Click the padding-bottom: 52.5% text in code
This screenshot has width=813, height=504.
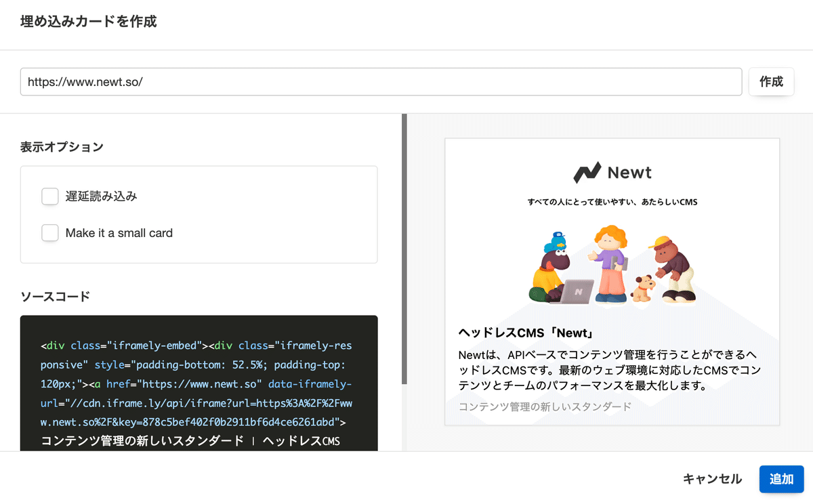(201, 364)
